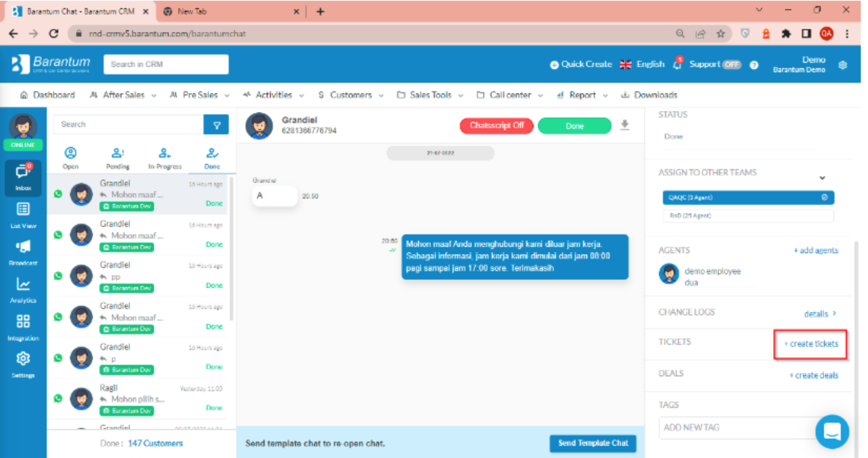Open a new browser tab with plus
This screenshot has height=458, width=868.
click(320, 11)
